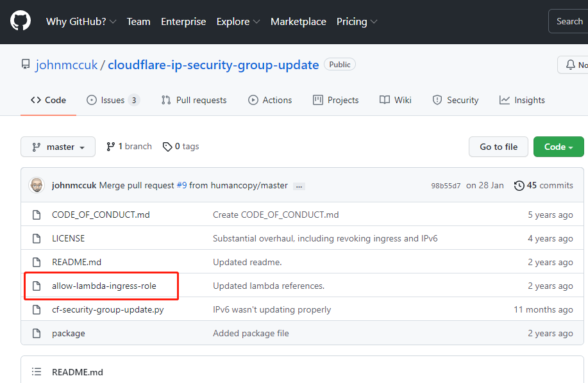Open cf-security-group-update.py file
Image resolution: width=588 pixels, height=383 pixels.
pyautogui.click(x=108, y=309)
